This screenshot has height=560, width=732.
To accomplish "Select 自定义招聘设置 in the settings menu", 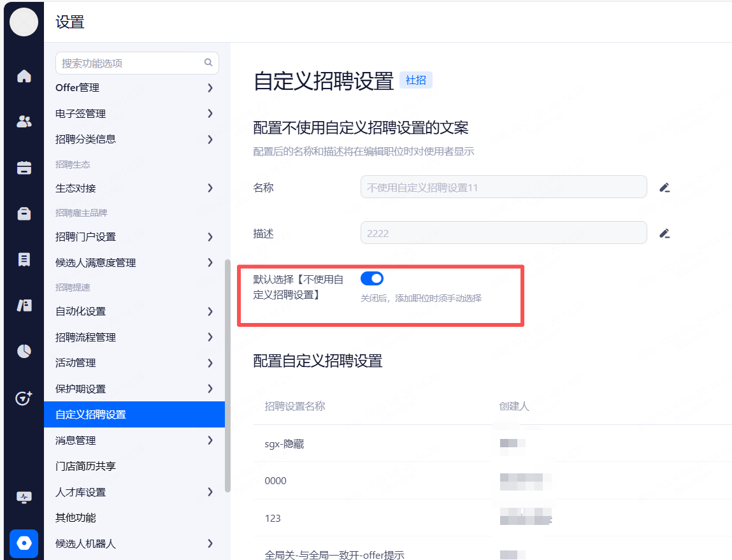I will (x=134, y=415).
